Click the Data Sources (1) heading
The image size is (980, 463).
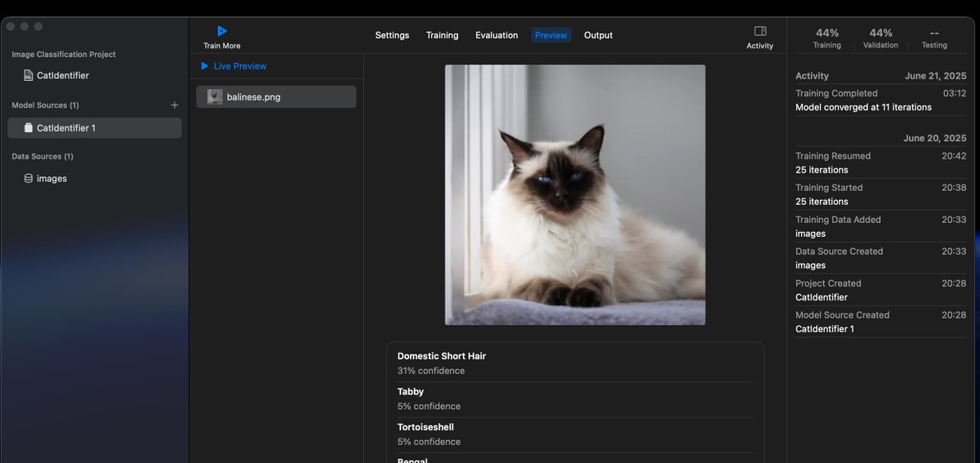42,157
